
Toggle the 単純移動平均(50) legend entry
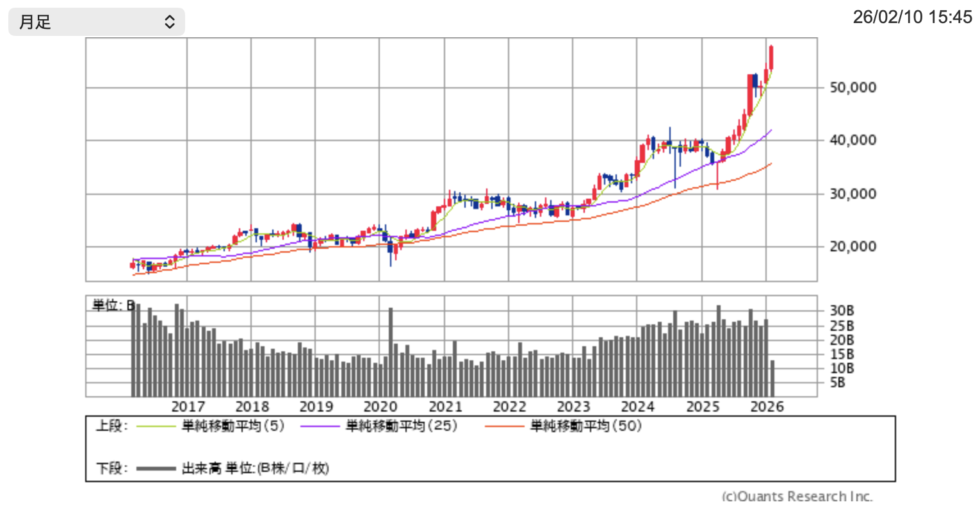pyautogui.click(x=587, y=425)
